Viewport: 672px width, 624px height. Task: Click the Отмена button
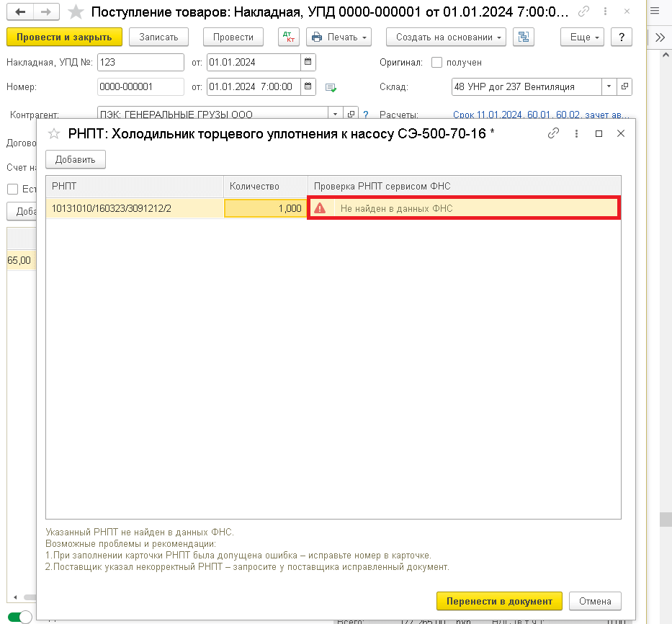594,601
